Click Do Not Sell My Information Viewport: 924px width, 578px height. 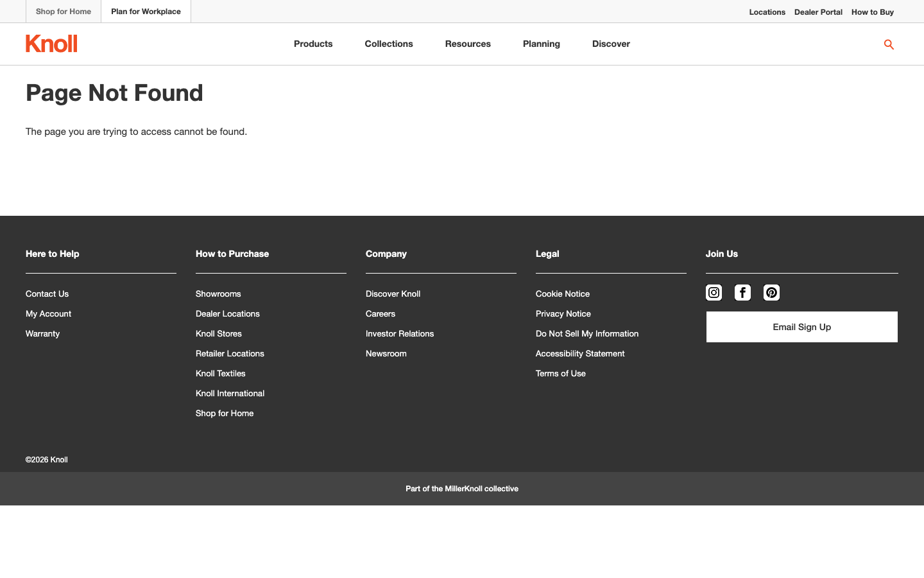pos(587,334)
